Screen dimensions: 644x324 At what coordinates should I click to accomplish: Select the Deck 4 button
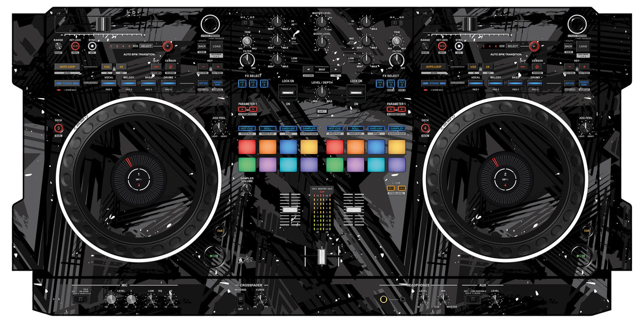click(x=425, y=128)
